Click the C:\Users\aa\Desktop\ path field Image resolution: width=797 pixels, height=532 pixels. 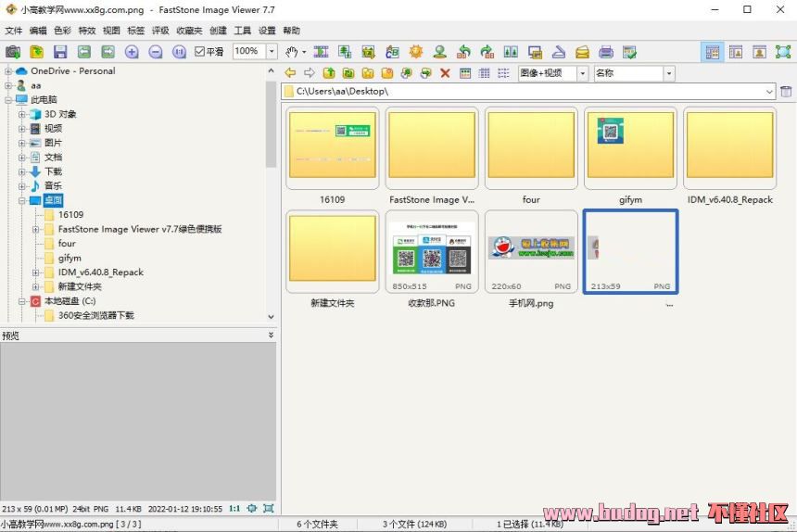[x=528, y=92]
